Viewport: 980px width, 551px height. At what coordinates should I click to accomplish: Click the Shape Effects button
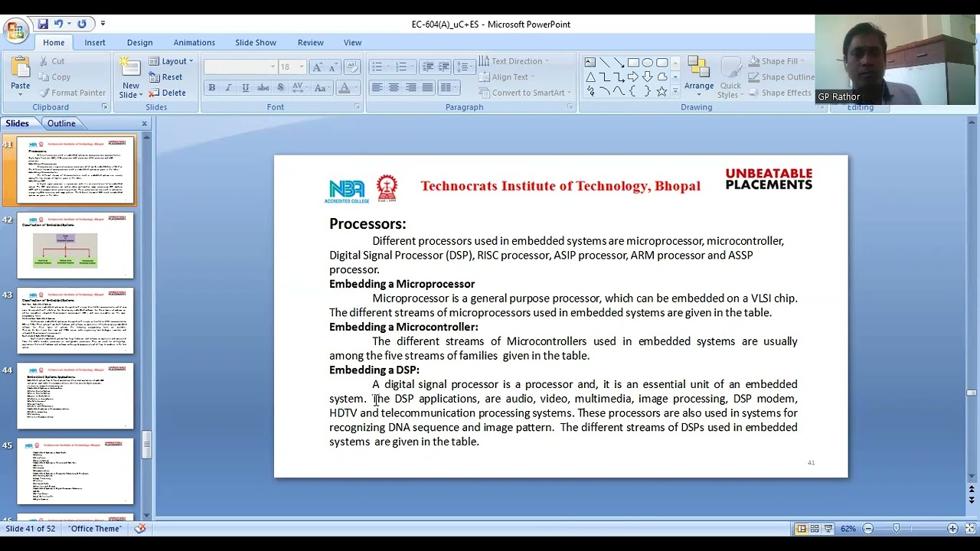[780, 93]
